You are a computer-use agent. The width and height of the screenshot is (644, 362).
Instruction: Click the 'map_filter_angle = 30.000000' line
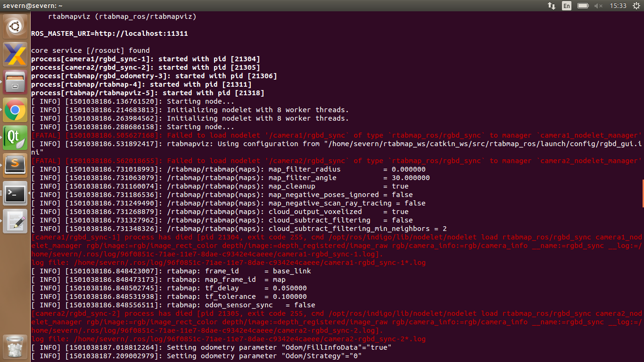[231, 178]
